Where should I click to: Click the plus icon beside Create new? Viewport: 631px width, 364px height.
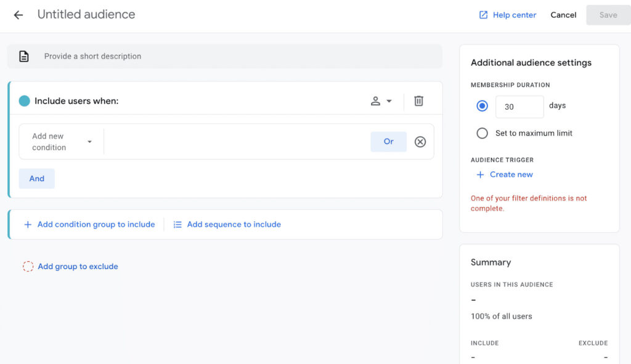[480, 175]
